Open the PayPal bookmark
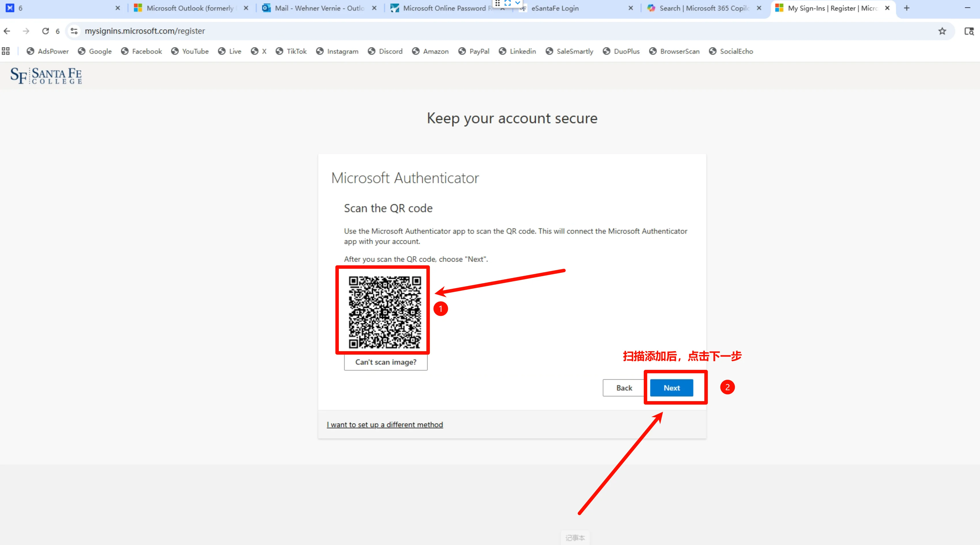Image resolution: width=980 pixels, height=545 pixels. pos(474,51)
